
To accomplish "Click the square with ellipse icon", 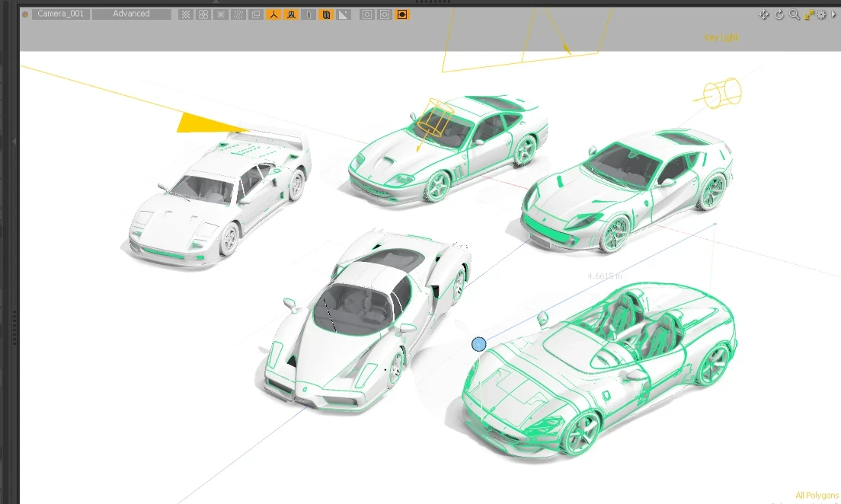I will 385,14.
